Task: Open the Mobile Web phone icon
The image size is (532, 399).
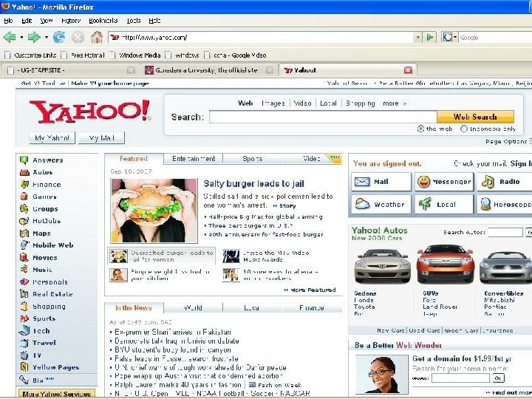Action: click(x=24, y=245)
